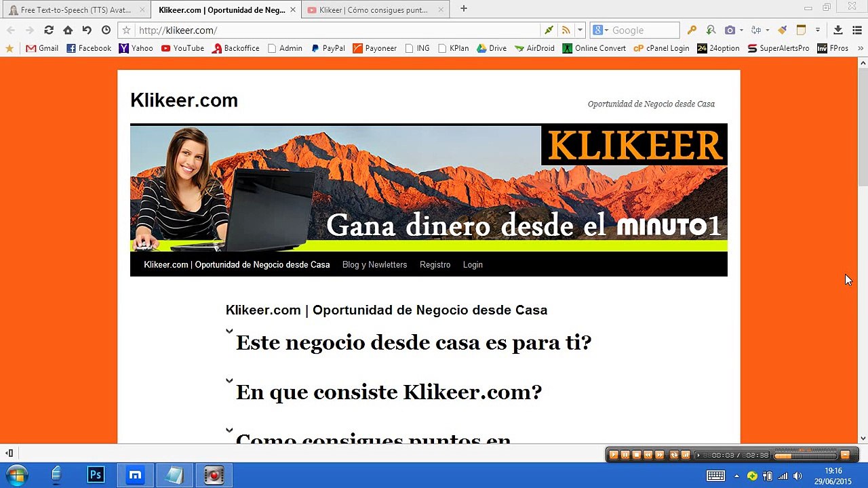868x488 pixels.
Task: Open the on-screen keyboard tray icon
Action: (716, 476)
